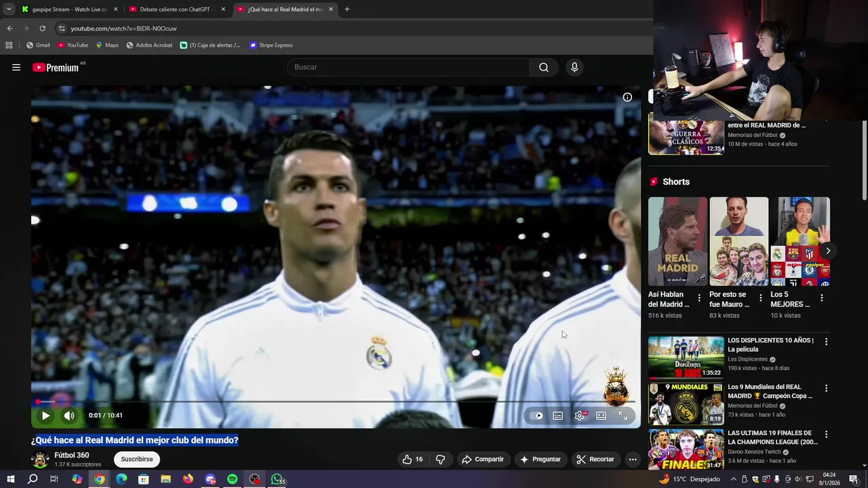868x488 pixels.
Task: Open options for 'Los 5 MEJORES' short
Action: [x=822, y=298]
